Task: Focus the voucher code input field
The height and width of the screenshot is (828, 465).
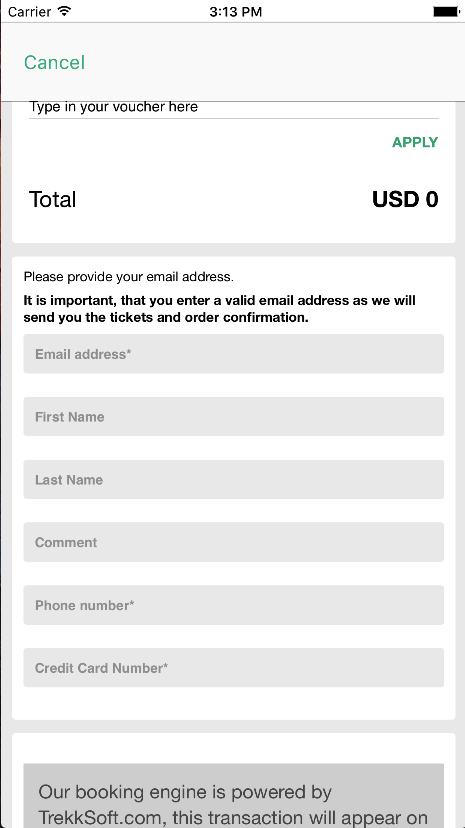Action: click(234, 108)
